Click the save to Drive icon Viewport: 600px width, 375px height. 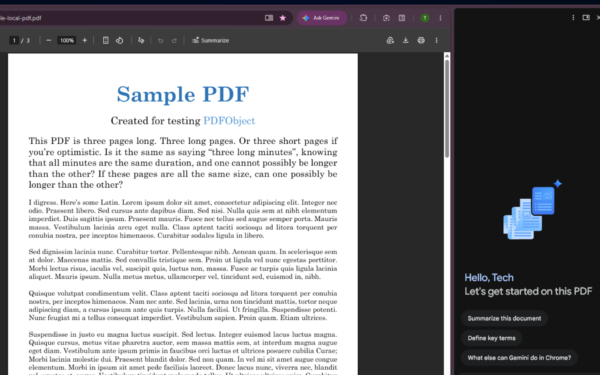pos(390,40)
